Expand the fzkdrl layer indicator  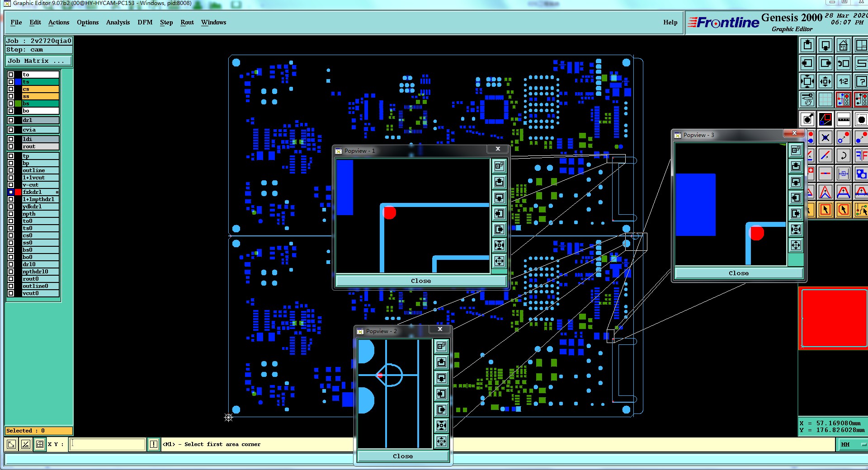pos(57,192)
